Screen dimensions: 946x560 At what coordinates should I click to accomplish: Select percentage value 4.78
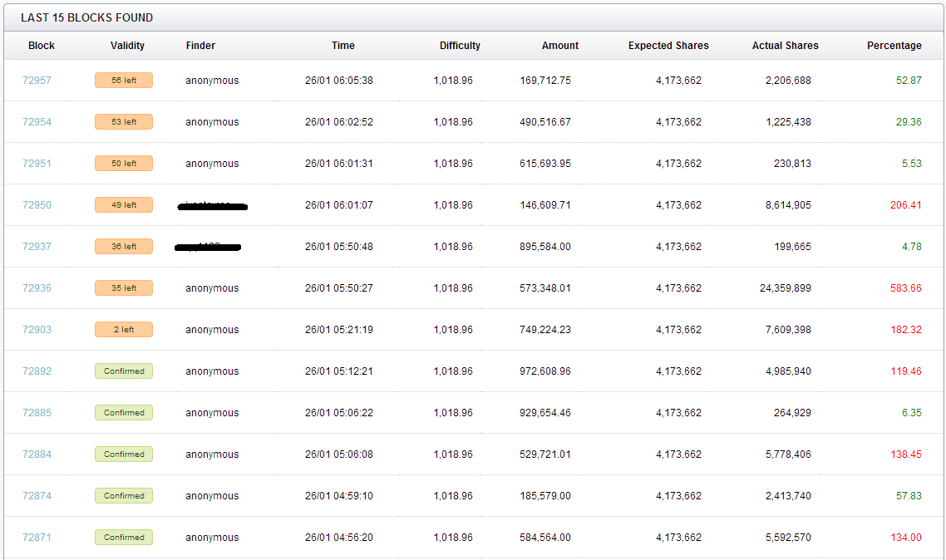tap(912, 247)
